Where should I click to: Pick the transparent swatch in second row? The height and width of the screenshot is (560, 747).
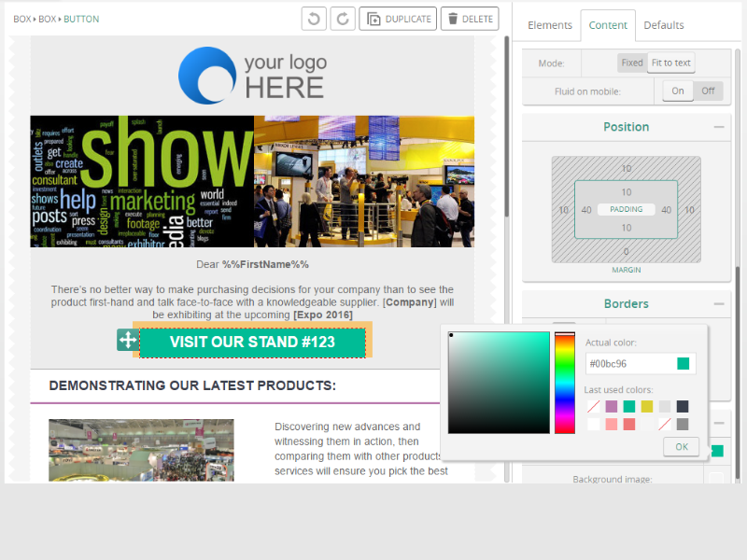coord(665,425)
